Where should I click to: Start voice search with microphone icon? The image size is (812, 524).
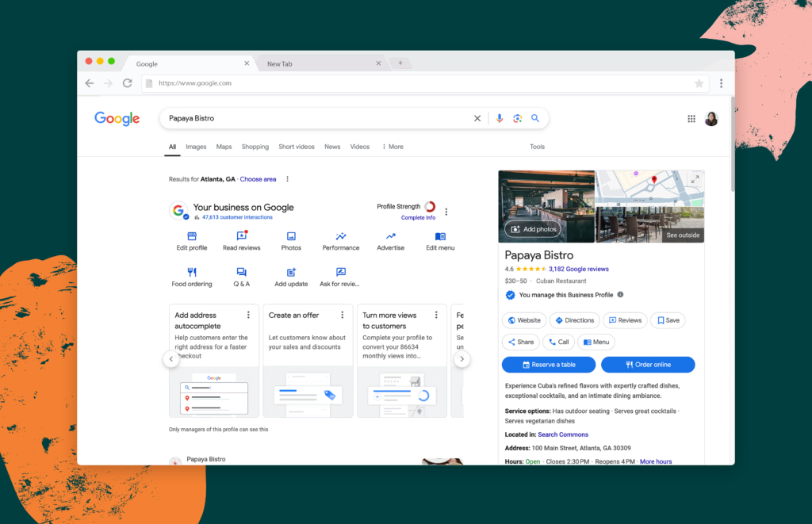point(500,119)
